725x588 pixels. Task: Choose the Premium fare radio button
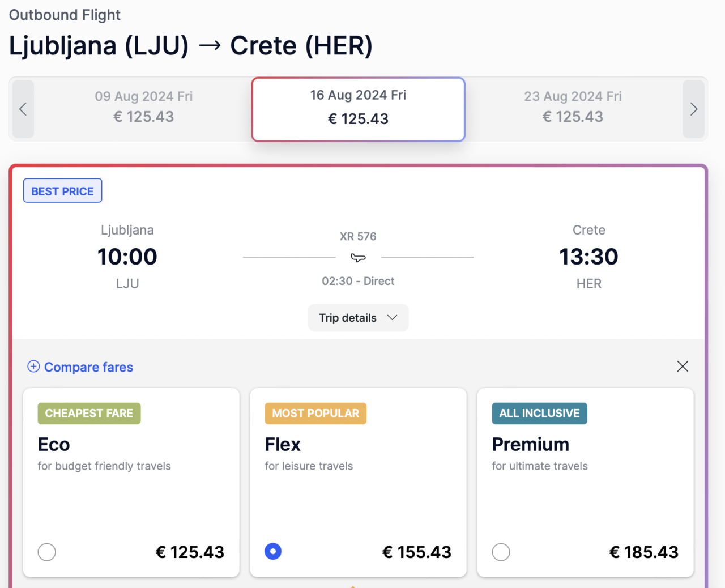[x=501, y=552]
